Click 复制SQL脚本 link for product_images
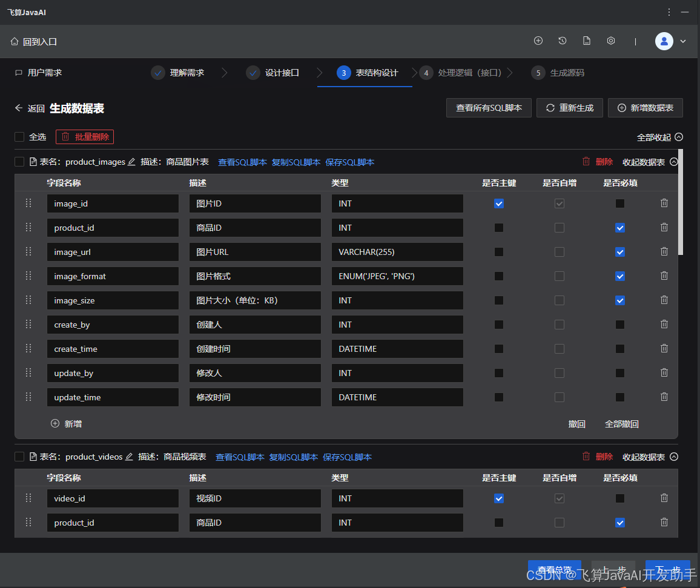Viewport: 700px width, 588px height. pos(293,162)
